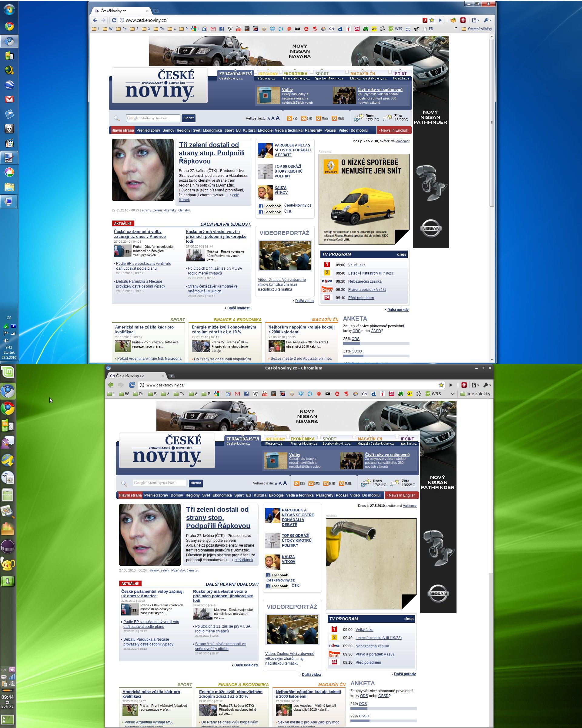Open Dropbox bookmark in top Chrome window
The image size is (582, 728).
[x=272, y=29]
